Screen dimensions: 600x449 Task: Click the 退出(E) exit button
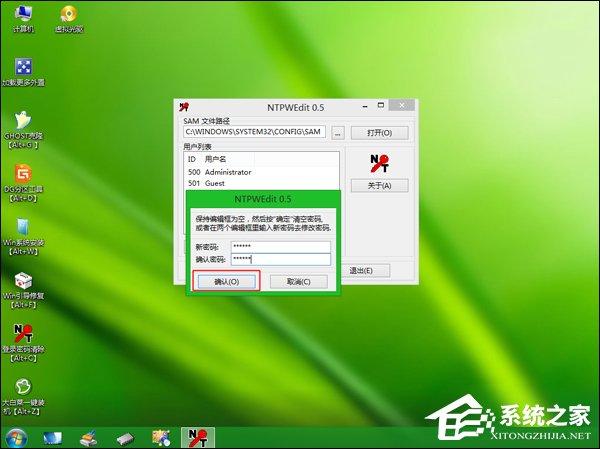point(360,270)
